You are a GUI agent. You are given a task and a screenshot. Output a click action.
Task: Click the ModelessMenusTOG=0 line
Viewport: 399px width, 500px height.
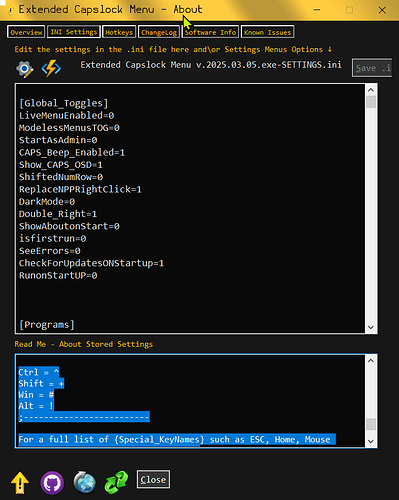point(69,128)
